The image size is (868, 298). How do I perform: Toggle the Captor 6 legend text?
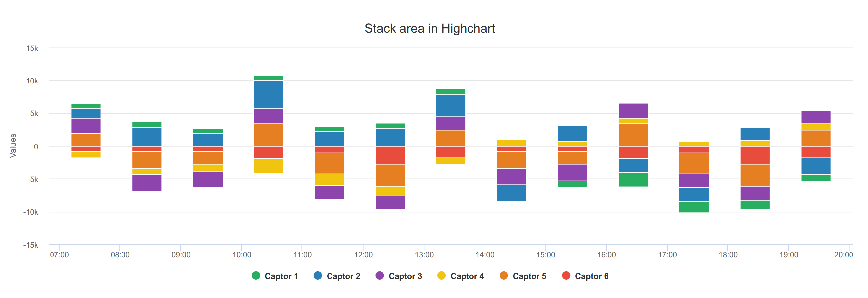pos(592,276)
